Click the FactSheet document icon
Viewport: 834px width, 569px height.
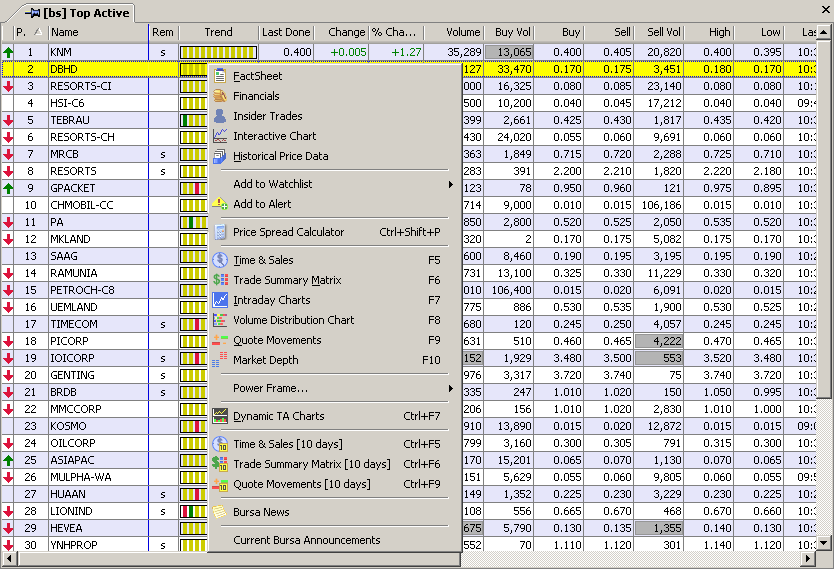(220, 76)
